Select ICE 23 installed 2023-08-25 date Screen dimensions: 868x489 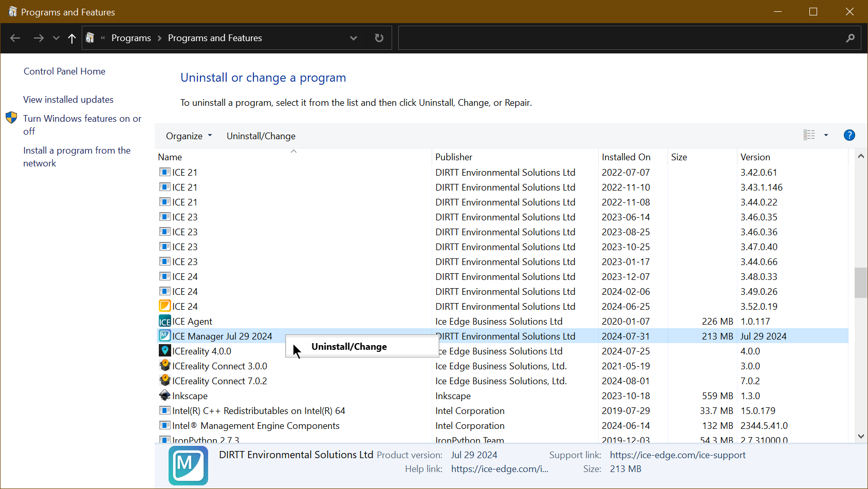coord(626,232)
